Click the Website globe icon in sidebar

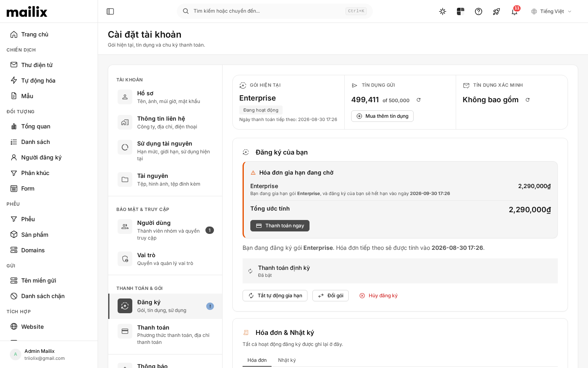pos(14,326)
